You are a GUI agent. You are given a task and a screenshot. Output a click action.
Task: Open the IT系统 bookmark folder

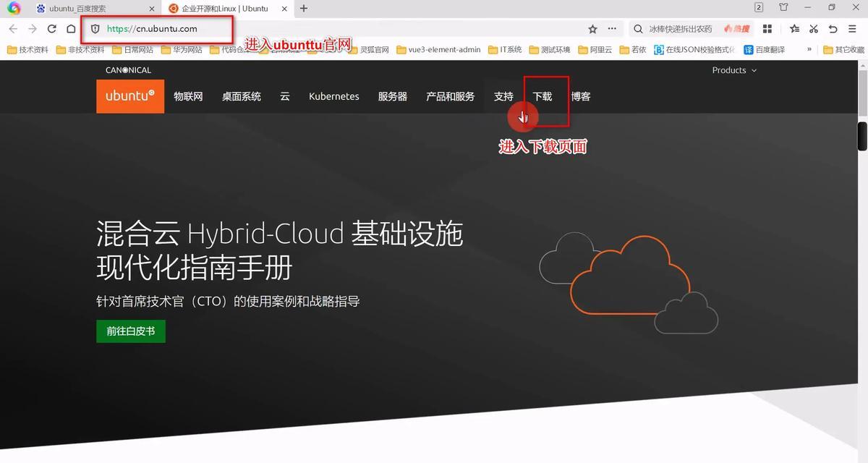[x=505, y=50]
